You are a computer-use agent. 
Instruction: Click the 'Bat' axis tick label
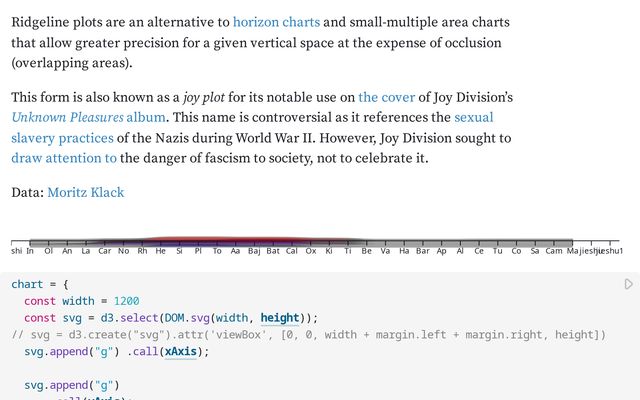click(x=273, y=252)
